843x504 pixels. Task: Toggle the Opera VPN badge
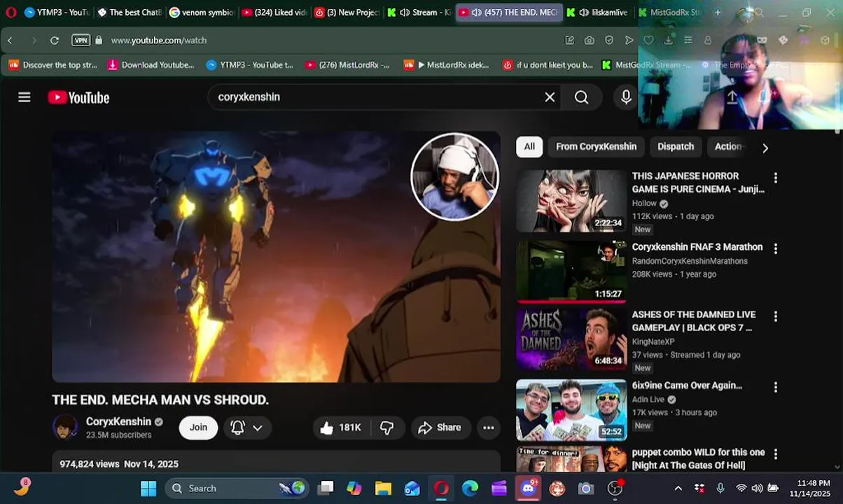[x=81, y=41]
